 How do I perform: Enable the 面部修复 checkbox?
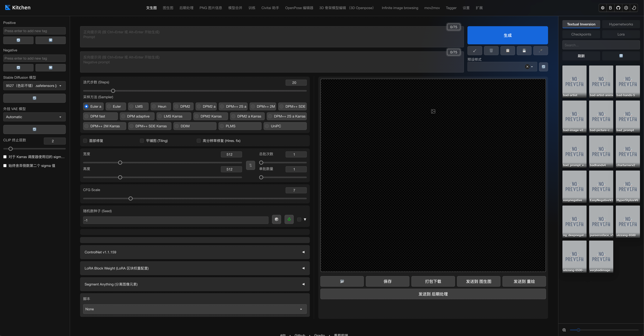(x=85, y=141)
